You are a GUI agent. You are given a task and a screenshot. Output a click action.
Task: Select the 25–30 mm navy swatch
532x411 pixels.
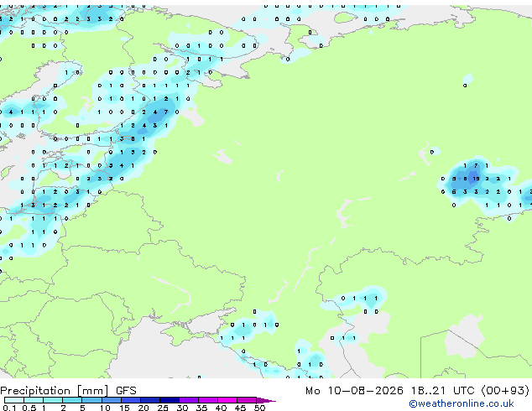click(x=170, y=400)
